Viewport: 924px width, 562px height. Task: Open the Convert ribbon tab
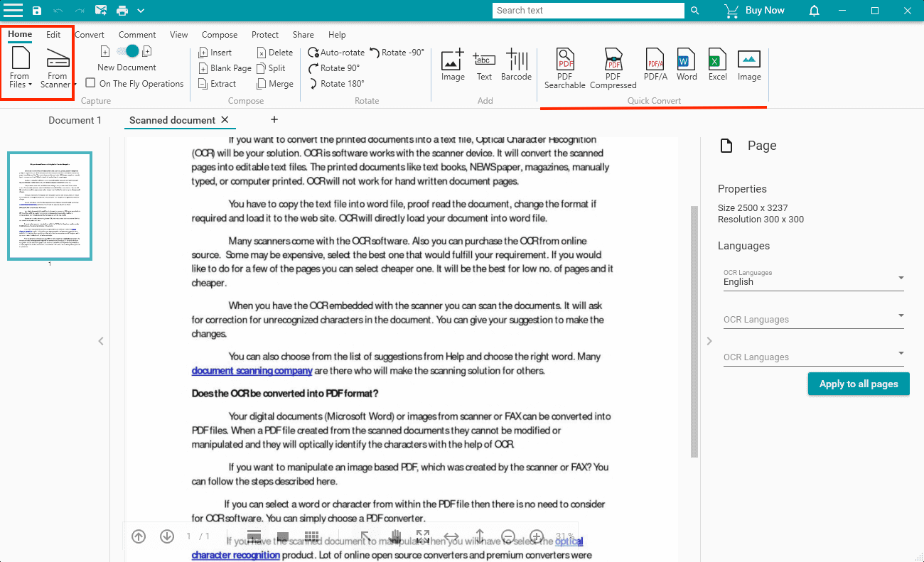(90, 35)
